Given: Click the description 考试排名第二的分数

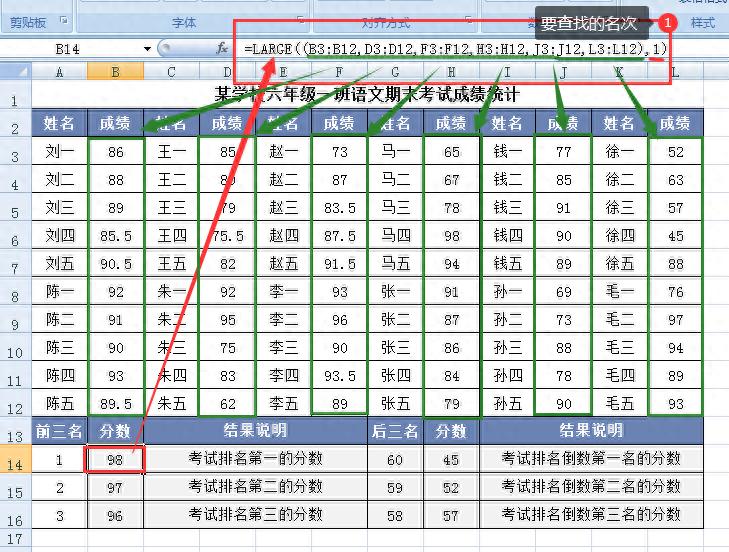Looking at the screenshot, I should click(255, 487).
